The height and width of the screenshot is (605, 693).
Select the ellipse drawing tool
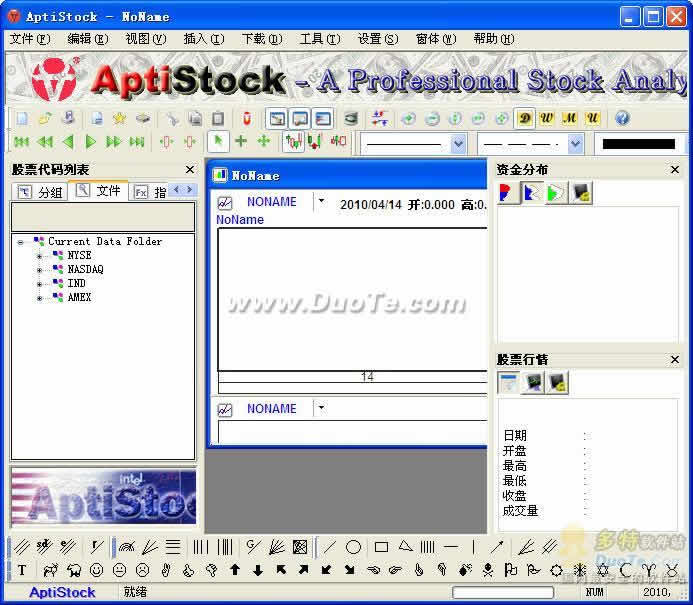pyautogui.click(x=353, y=547)
